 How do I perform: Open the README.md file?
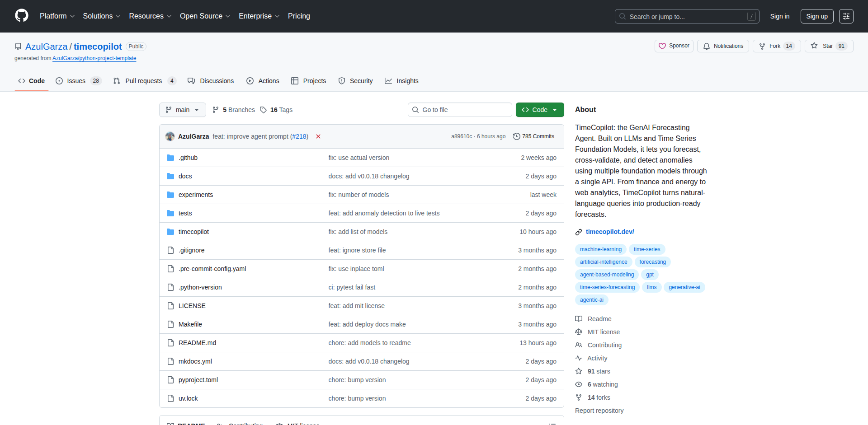coord(197,343)
